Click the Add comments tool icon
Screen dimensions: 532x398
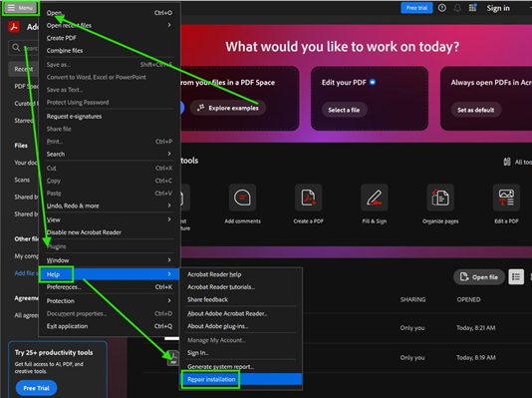tap(242, 198)
